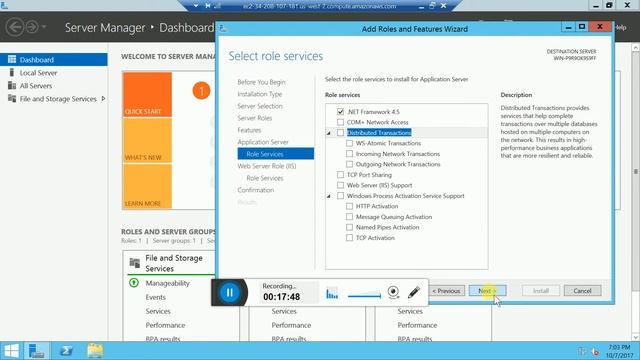Image resolution: width=640 pixels, height=360 pixels.
Task: Collapse Windows Process Activation Service Support node
Action: click(x=329, y=196)
